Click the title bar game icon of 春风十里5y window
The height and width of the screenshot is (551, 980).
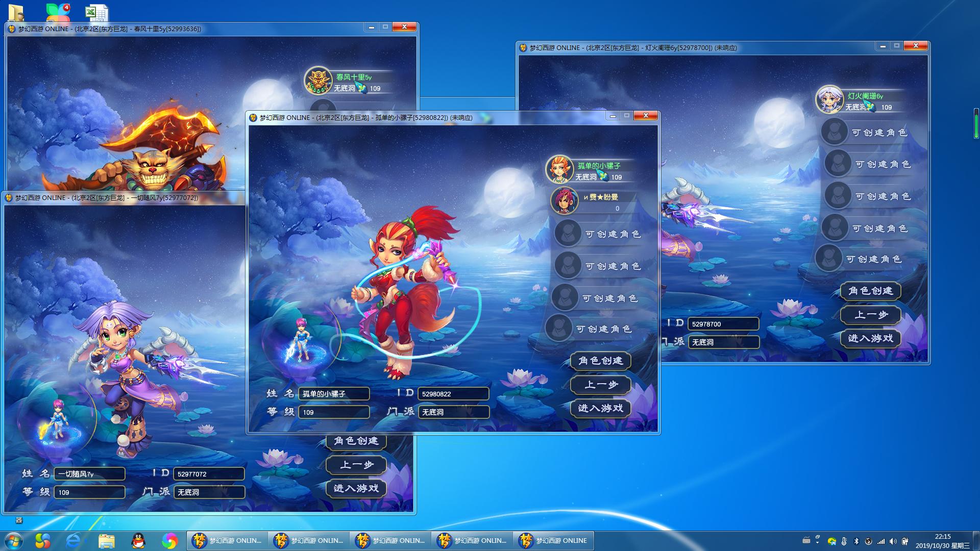(12, 29)
